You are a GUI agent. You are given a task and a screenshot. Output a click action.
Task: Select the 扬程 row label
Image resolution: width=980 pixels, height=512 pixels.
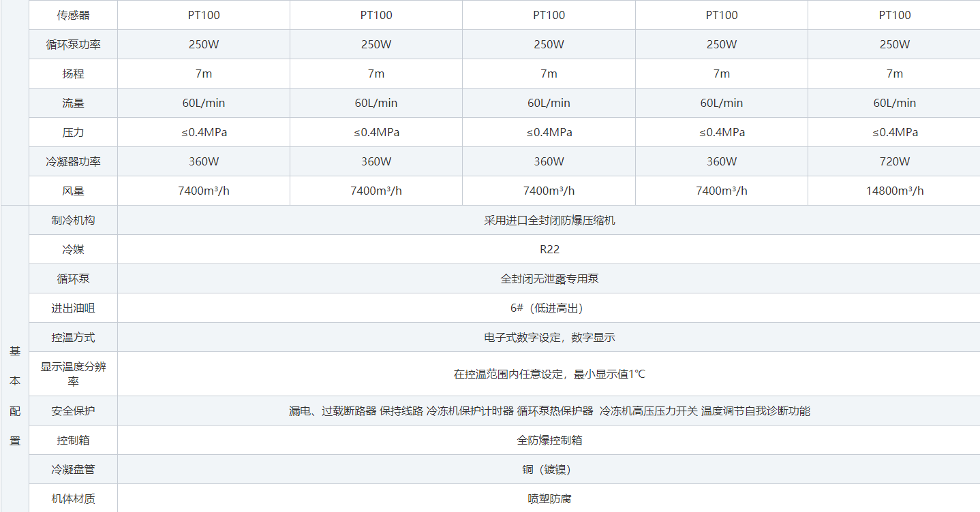pos(73,74)
